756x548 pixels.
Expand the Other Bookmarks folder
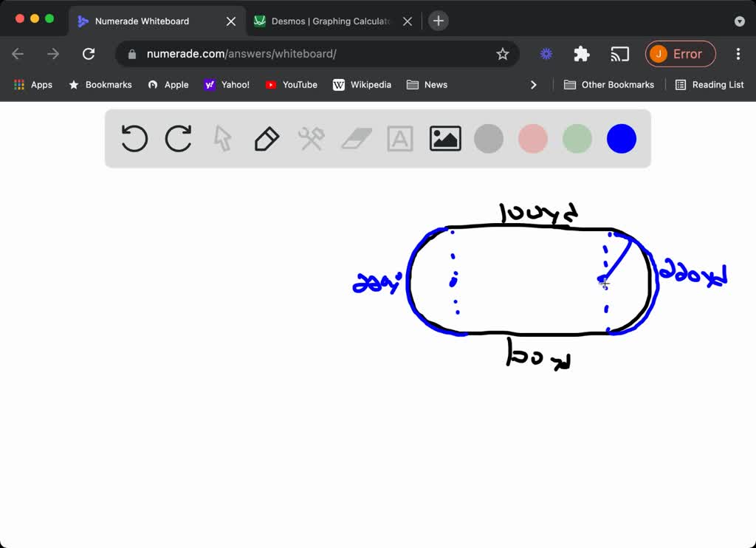point(609,85)
